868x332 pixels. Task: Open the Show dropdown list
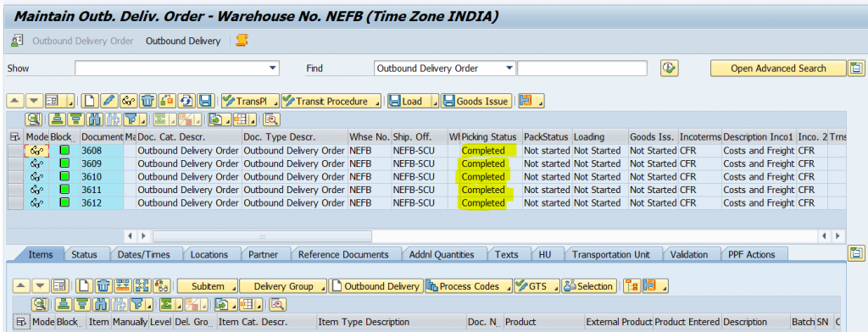[x=272, y=68]
